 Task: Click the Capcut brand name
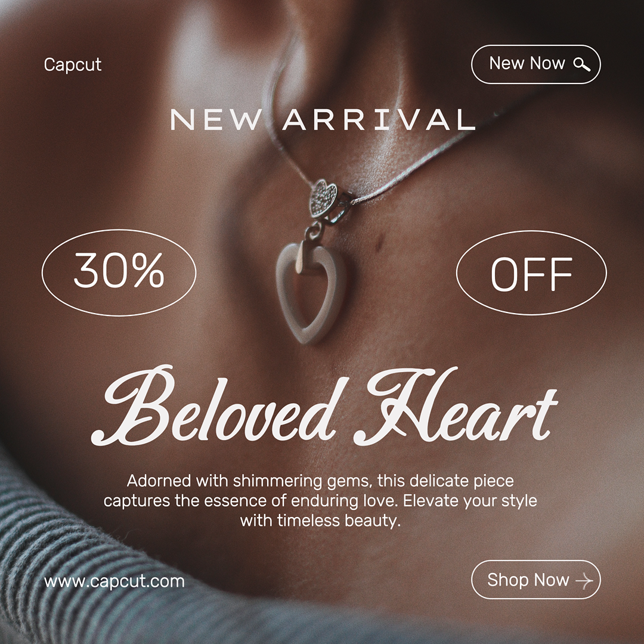tap(73, 65)
